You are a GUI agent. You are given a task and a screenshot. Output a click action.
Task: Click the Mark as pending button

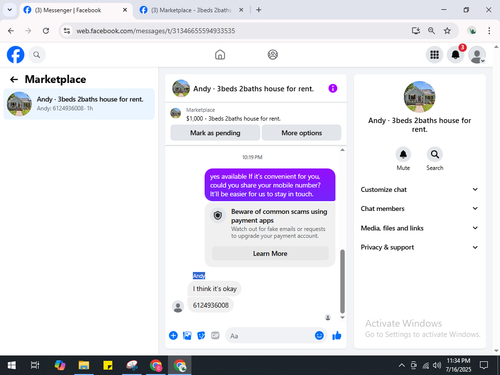(215, 133)
